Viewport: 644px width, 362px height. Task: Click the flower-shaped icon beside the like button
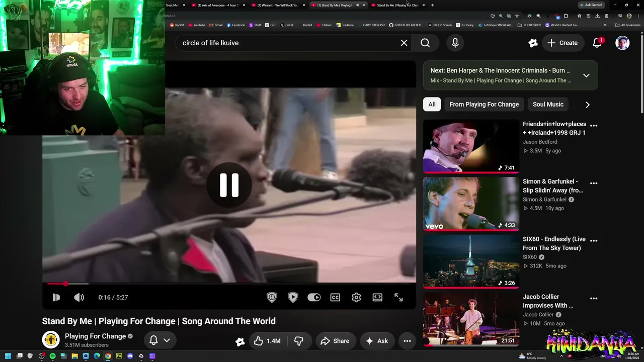[240, 341]
